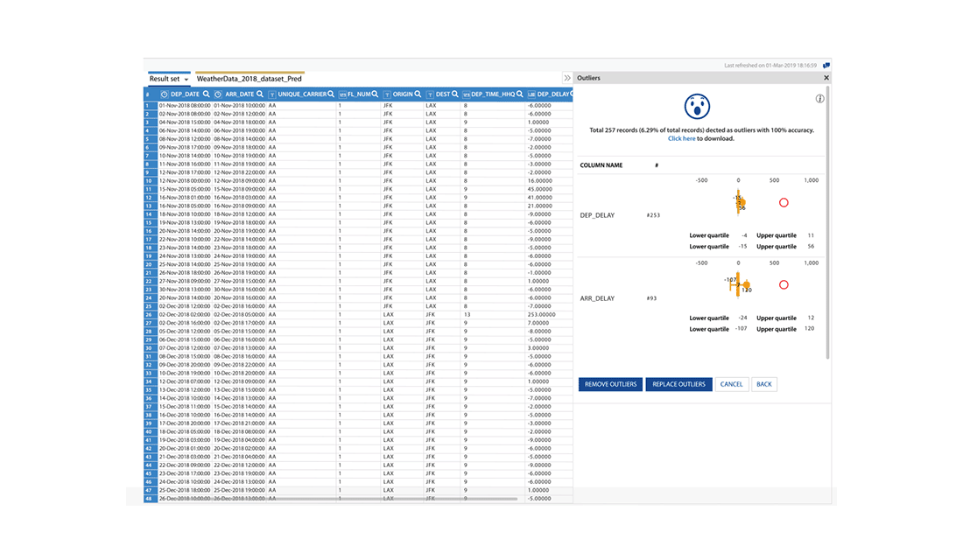Click the text type icon of ORIGIN

click(x=387, y=94)
